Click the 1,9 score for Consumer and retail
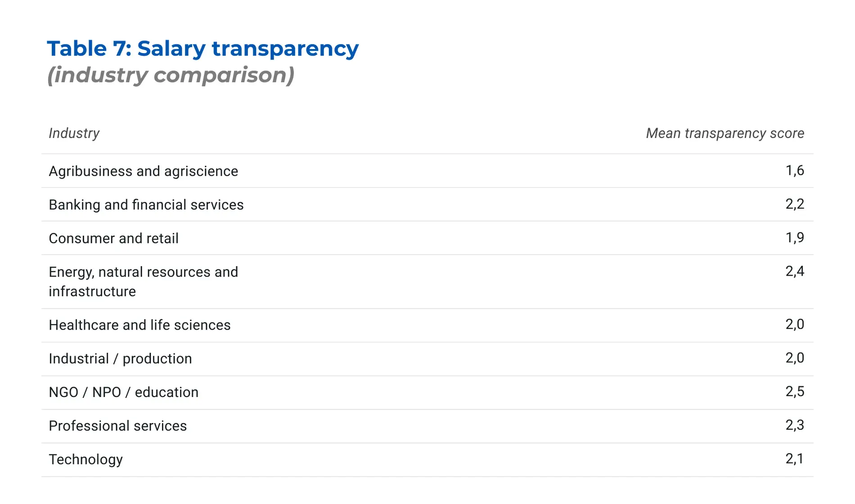Image resolution: width=855 pixels, height=504 pixels. coord(795,237)
